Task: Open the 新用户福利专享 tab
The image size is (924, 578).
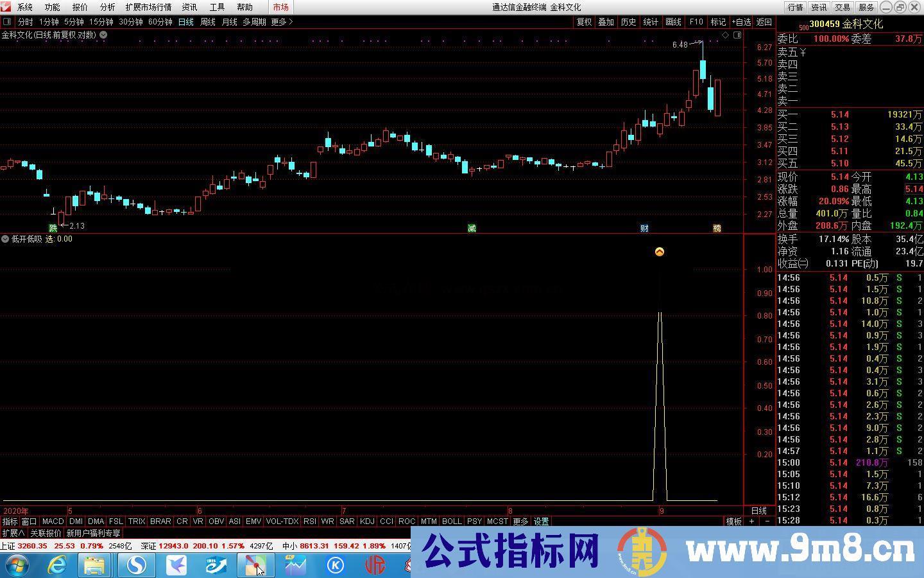Action: (x=93, y=533)
